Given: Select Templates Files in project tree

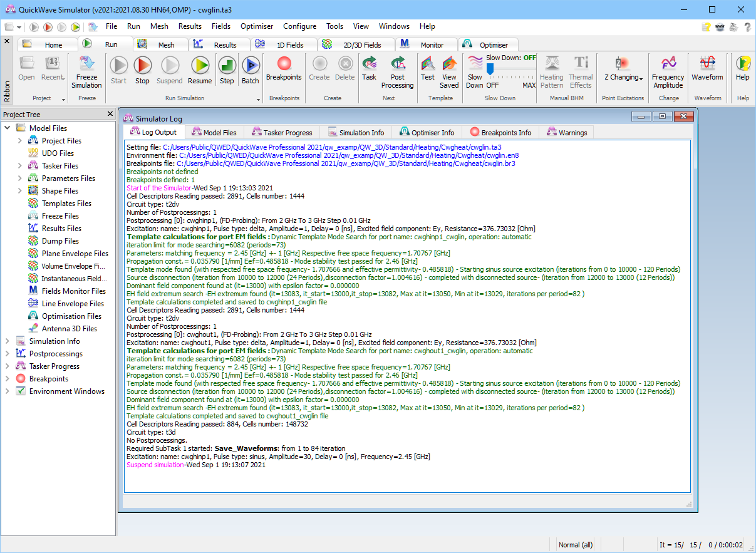Looking at the screenshot, I should coord(66,204).
